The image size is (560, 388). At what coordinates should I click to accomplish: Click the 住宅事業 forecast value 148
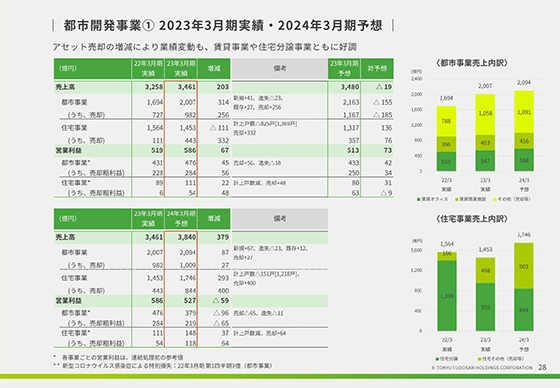[x=190, y=333]
